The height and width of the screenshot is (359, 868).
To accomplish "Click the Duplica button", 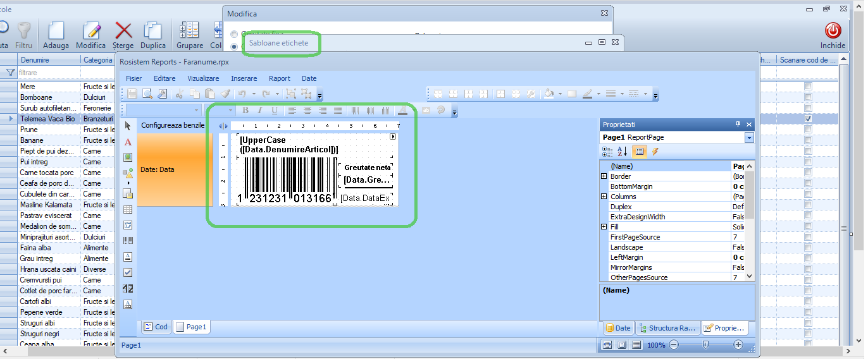I will click(153, 35).
